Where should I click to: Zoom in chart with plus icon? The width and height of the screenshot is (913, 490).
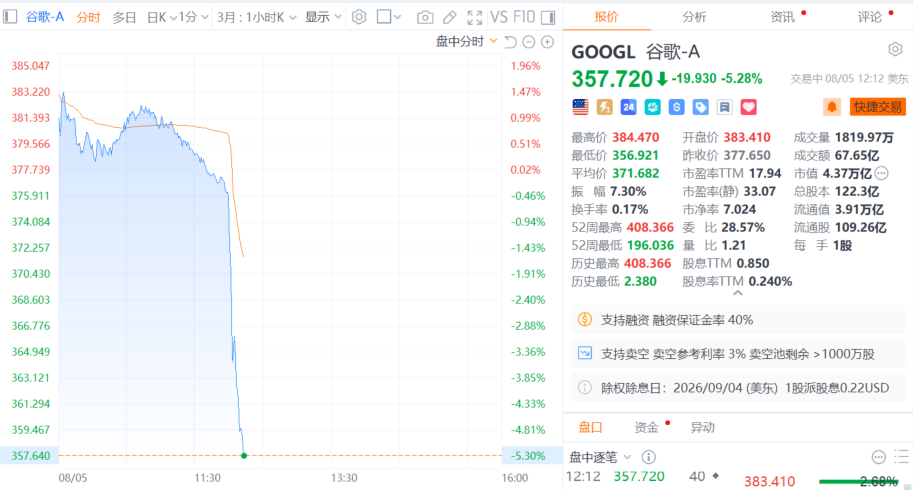click(547, 42)
